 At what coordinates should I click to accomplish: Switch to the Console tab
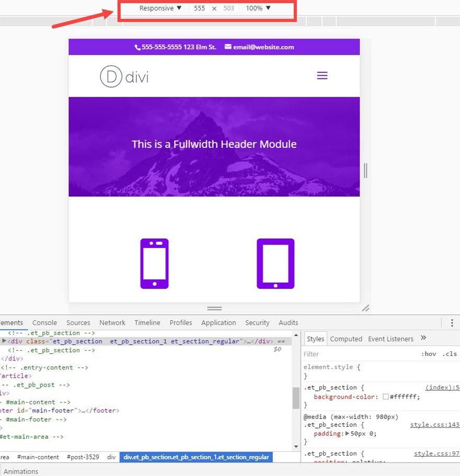pyautogui.click(x=44, y=323)
